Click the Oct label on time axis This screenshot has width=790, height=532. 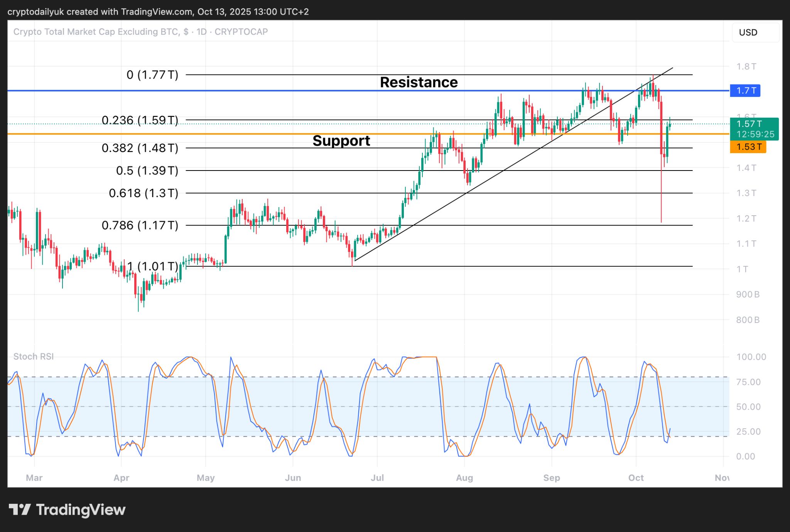(x=636, y=478)
